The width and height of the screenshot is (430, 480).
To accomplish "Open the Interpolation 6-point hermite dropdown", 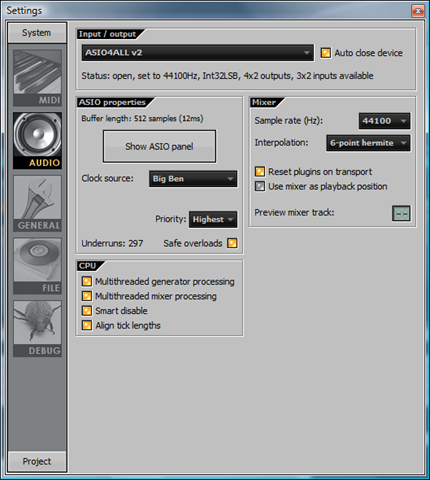I will [x=368, y=143].
